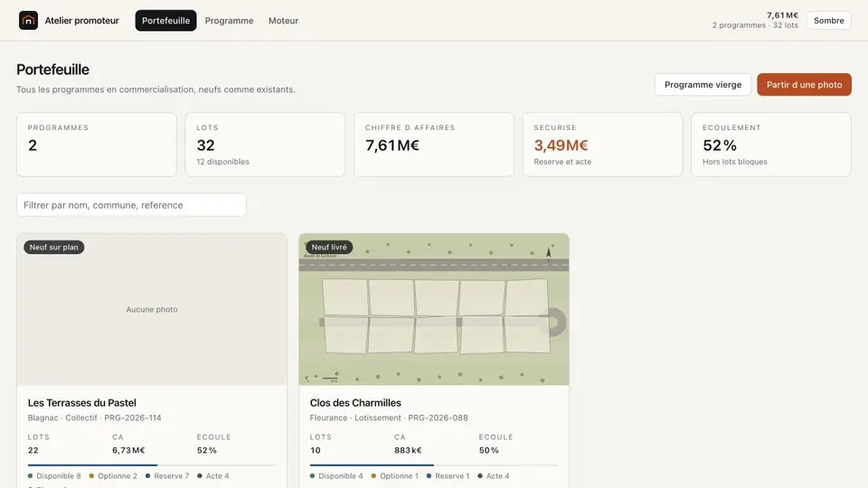868x488 pixels.
Task: Focus the filter by nom, commune, reference field
Action: tap(131, 205)
